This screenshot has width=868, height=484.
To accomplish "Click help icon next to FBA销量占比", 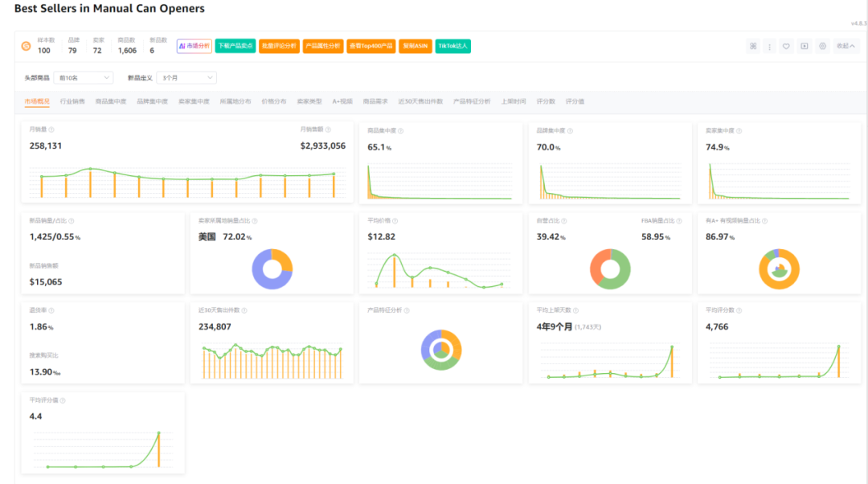I will point(679,221).
